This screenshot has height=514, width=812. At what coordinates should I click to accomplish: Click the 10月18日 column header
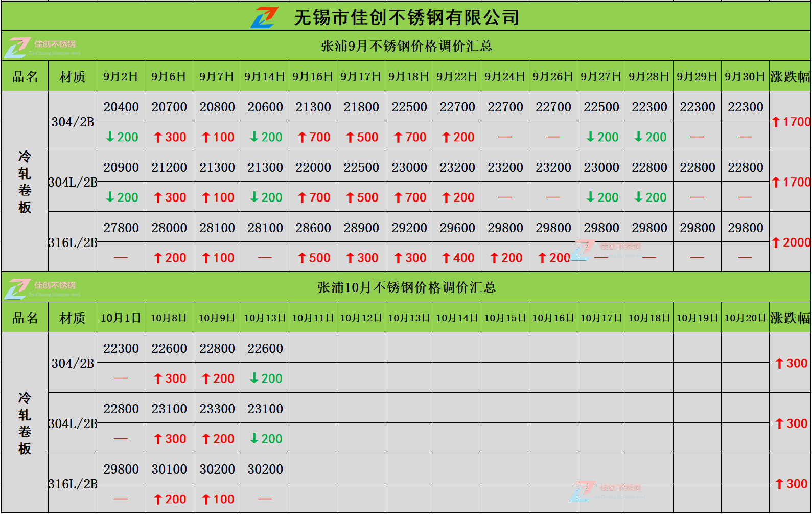coord(649,318)
